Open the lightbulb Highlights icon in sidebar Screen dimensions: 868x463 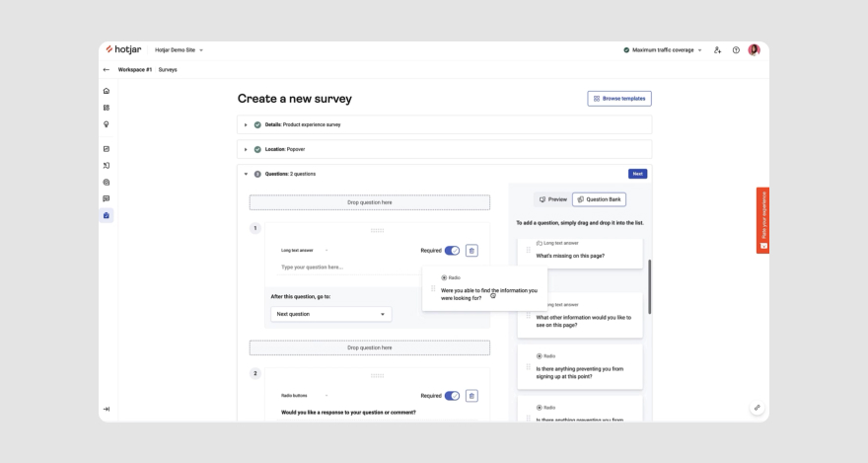[x=107, y=124]
